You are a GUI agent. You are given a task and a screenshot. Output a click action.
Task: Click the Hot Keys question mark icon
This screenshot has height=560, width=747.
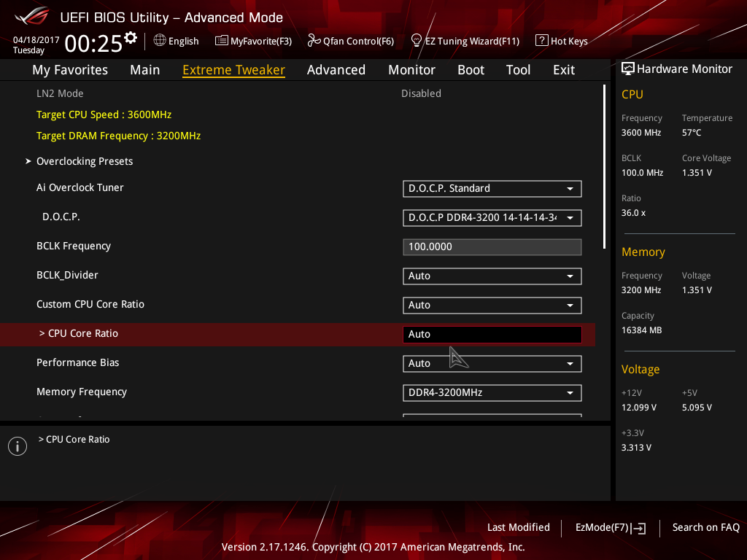(541, 41)
